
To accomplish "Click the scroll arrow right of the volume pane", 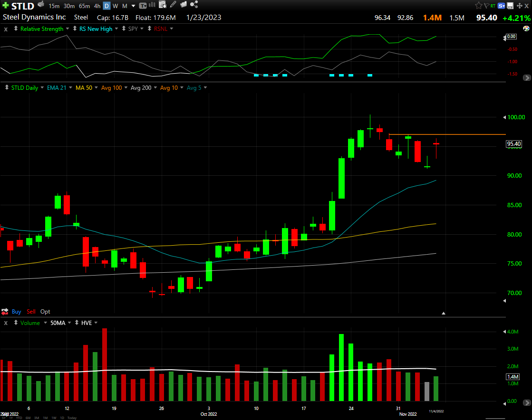I will point(527,402).
